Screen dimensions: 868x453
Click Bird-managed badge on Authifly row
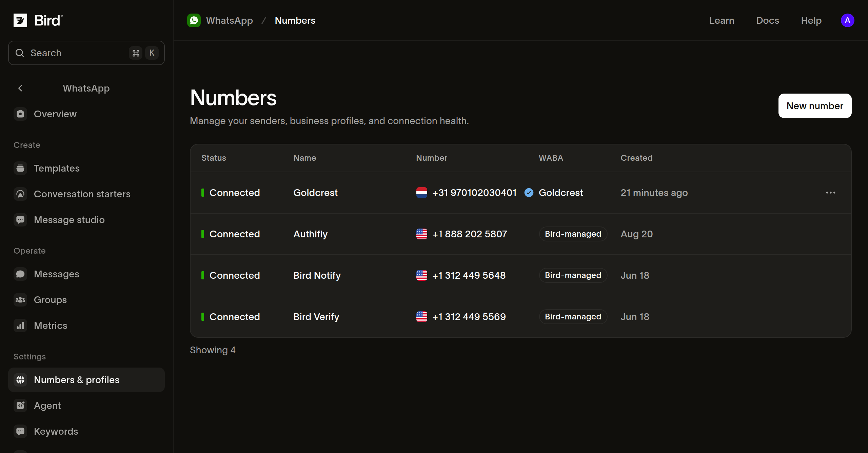point(573,234)
